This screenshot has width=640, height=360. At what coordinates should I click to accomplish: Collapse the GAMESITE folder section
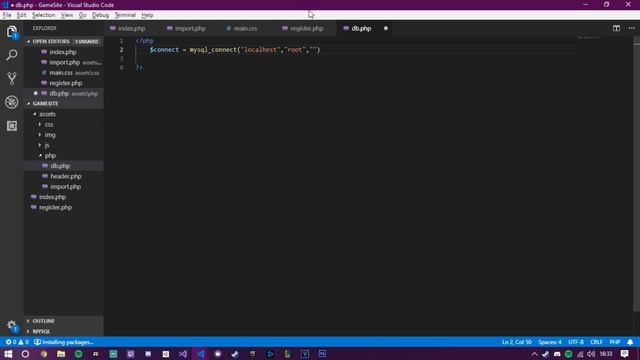(64, 104)
